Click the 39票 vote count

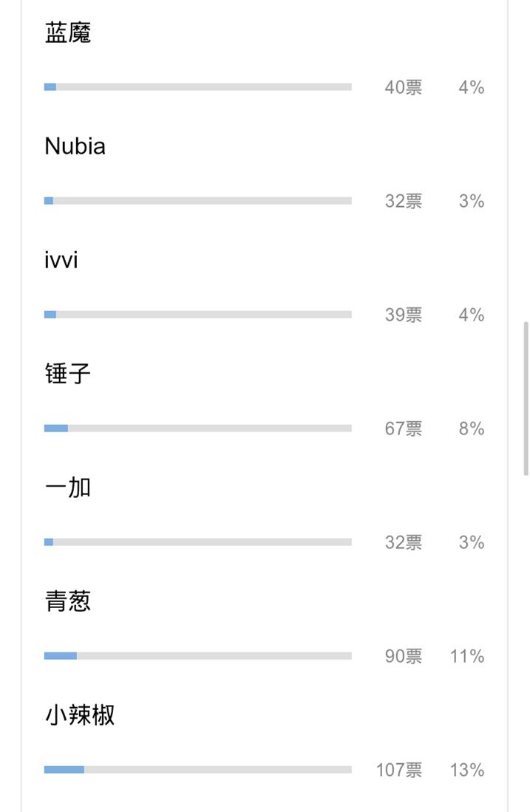coord(403,314)
